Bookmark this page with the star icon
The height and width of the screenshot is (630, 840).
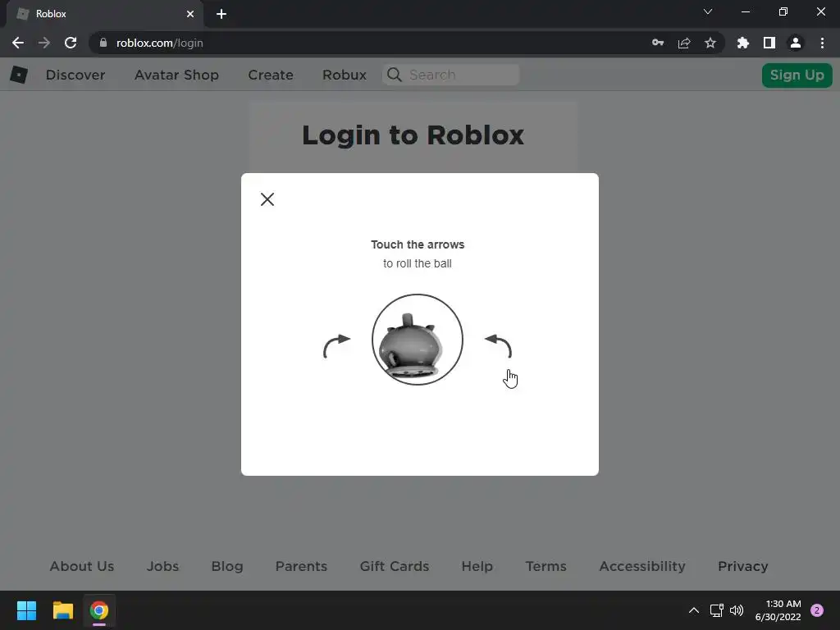tap(710, 43)
